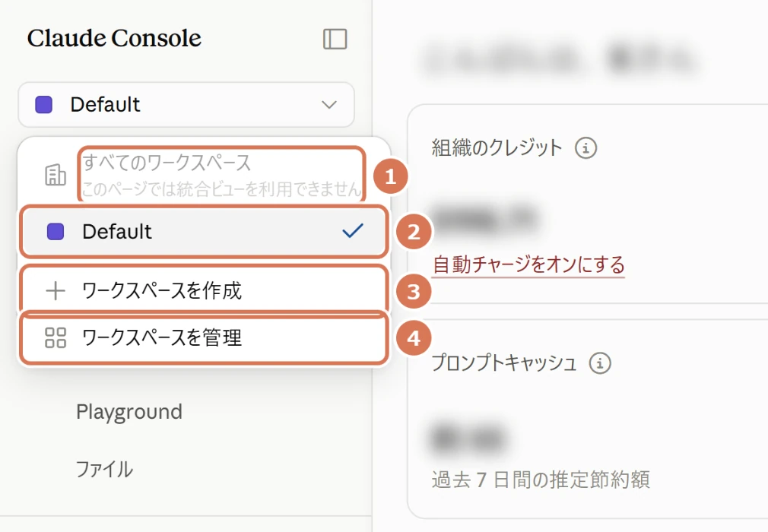768x532 pixels.
Task: Click the organization building icon
Action: tap(56, 175)
